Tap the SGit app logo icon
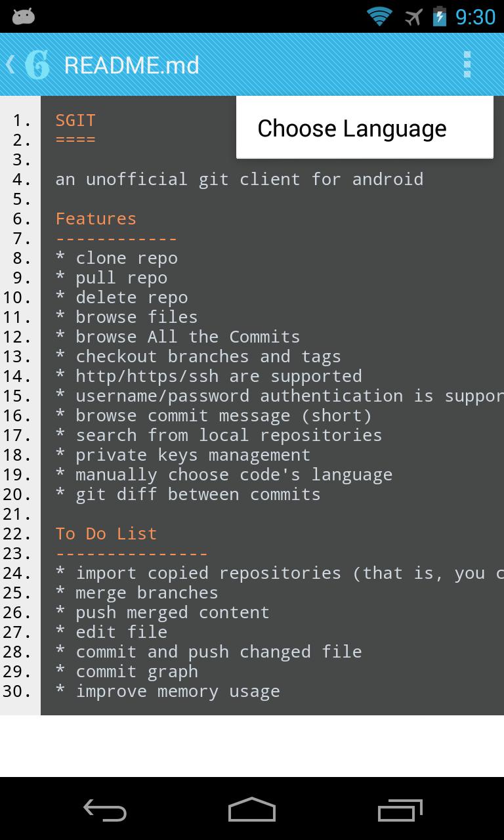The width and height of the screenshot is (504, 840). pos(37,65)
